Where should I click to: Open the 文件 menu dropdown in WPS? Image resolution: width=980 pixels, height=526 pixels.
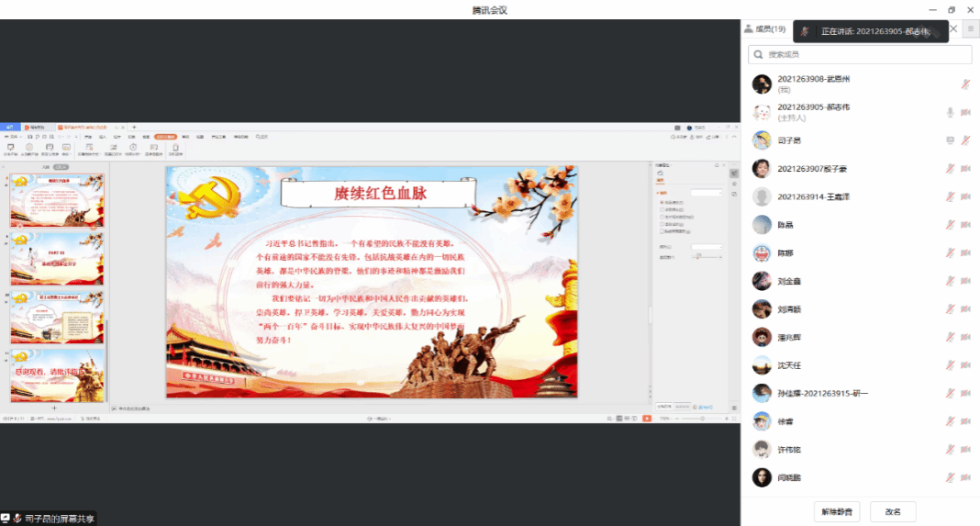13,137
